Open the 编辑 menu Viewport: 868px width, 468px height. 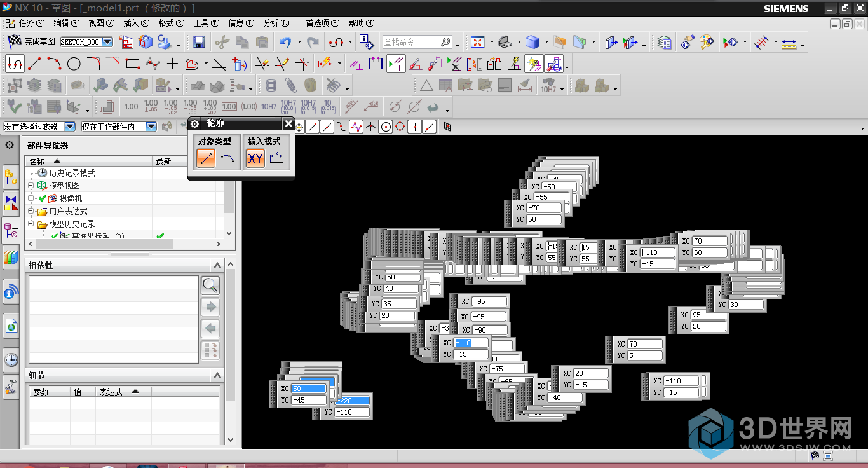(66, 23)
